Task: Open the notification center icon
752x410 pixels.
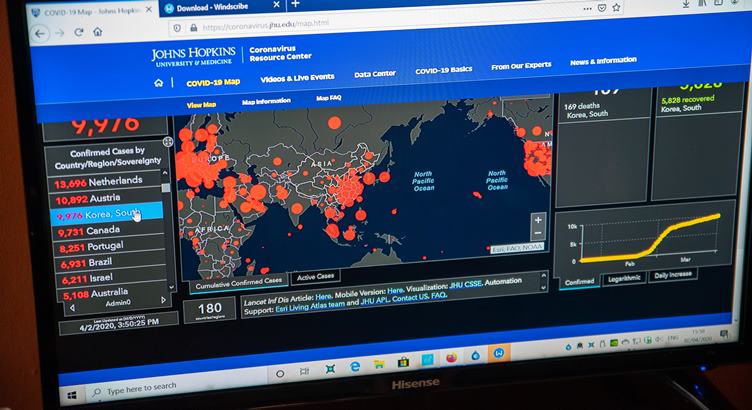Action: pos(724,334)
